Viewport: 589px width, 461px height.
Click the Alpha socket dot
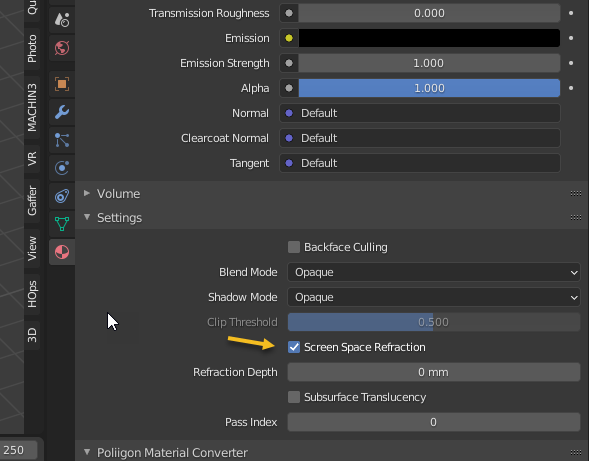[x=289, y=88]
